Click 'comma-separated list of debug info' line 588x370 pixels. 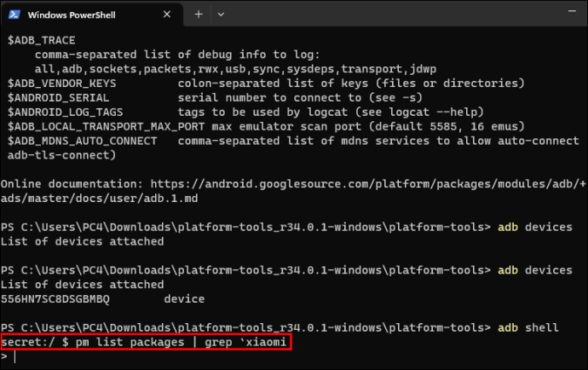click(177, 55)
